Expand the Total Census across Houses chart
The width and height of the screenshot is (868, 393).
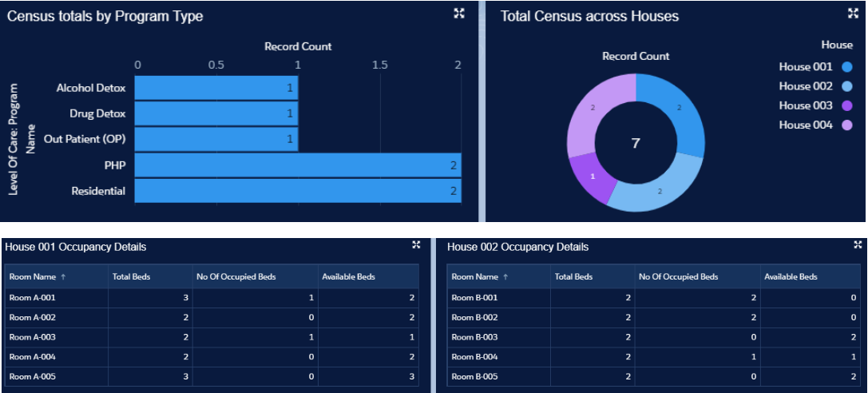coord(853,14)
